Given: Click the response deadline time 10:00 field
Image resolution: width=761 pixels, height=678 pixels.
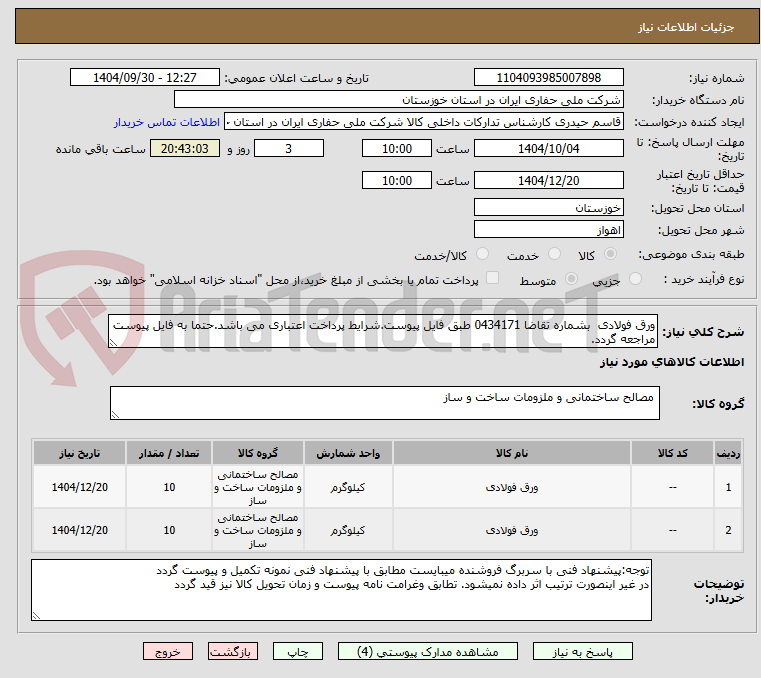Looking at the screenshot, I should click(397, 149).
